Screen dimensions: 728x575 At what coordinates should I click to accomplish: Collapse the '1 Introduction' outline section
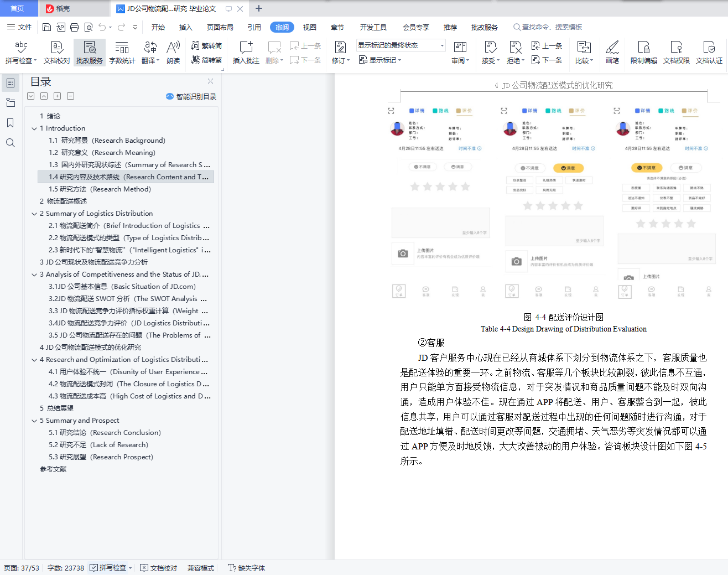point(34,128)
